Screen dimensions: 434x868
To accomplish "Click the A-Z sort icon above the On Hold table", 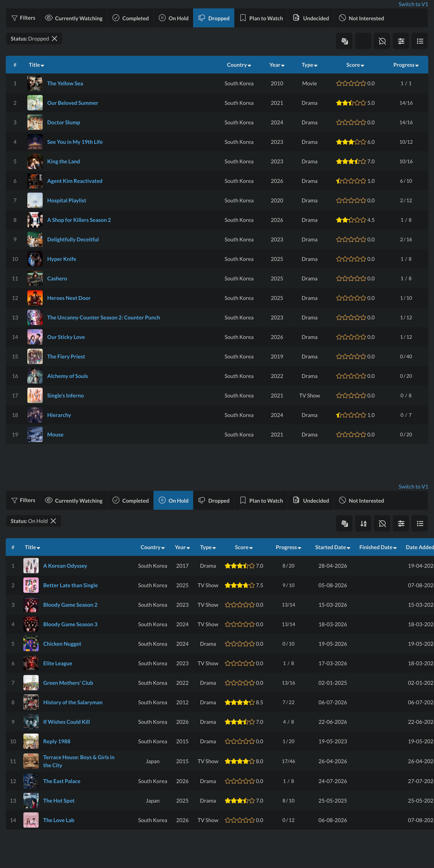I will (363, 523).
